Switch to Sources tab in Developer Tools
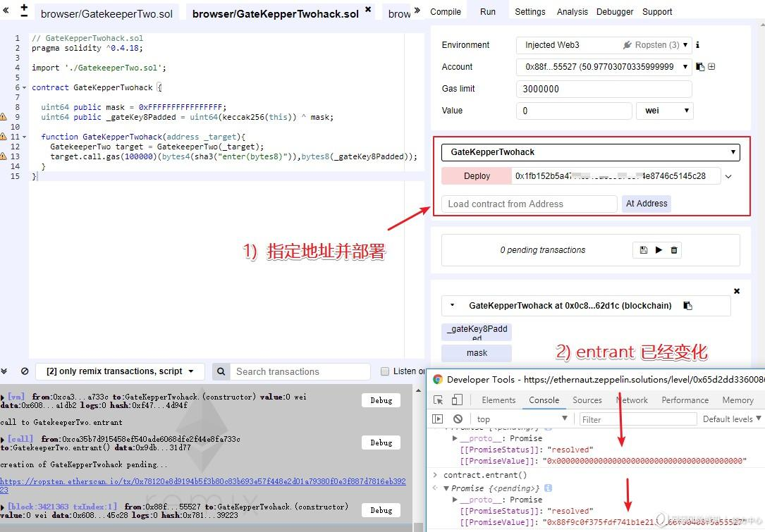This screenshot has width=765, height=532. [x=587, y=400]
